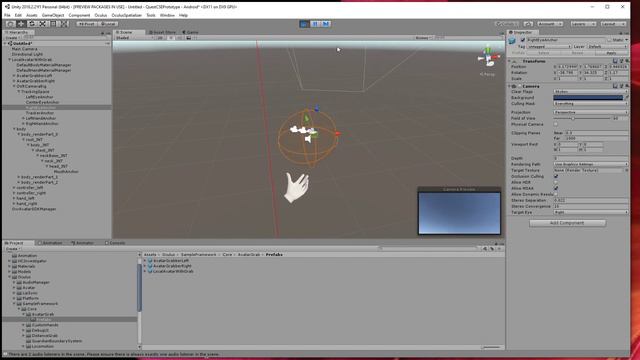The image size is (640, 360).
Task: Expand the LeftHandAnchor hierarchy node
Action: tap(23, 118)
